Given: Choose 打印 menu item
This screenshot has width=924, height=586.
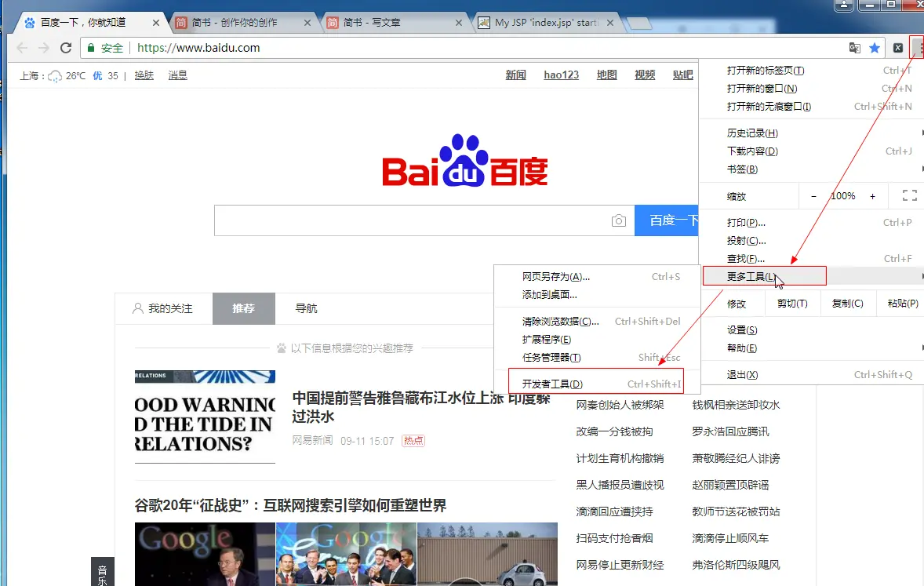Looking at the screenshot, I should point(812,223).
